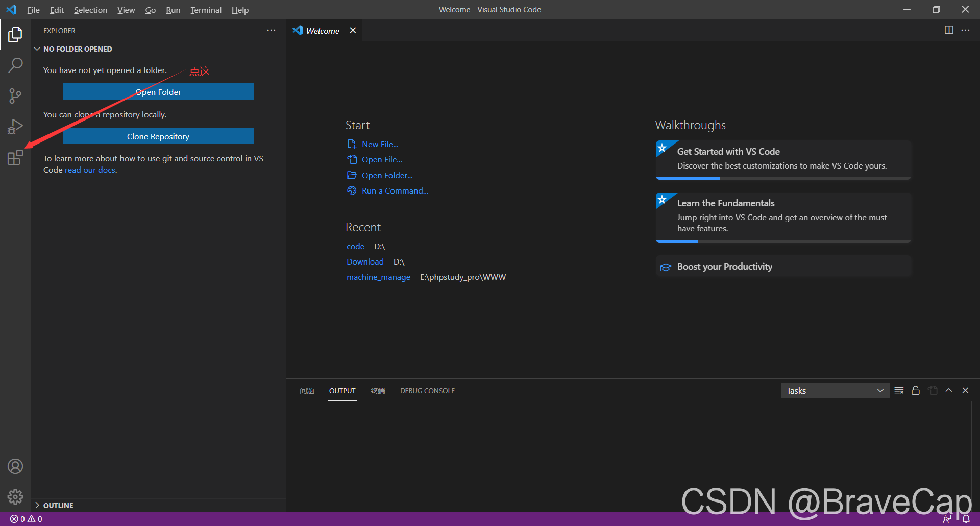Switch to the OUTPUT panel tab

tap(342, 391)
